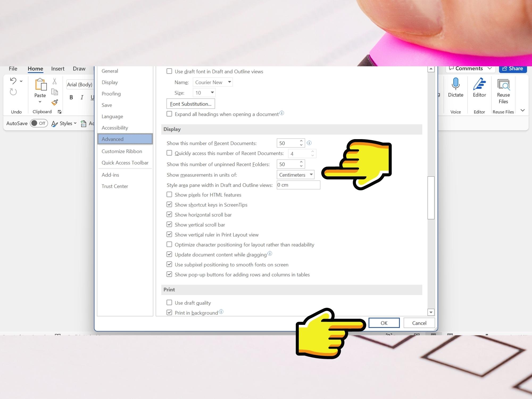Toggle the AutoSave switch
532x399 pixels.
pyautogui.click(x=39, y=123)
